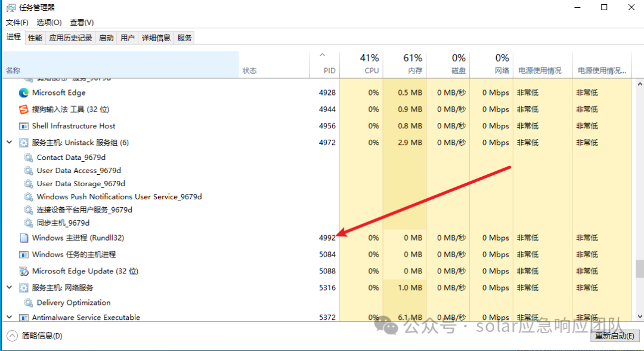Sort by the 内存 61% column header
644x351 pixels.
(405, 64)
